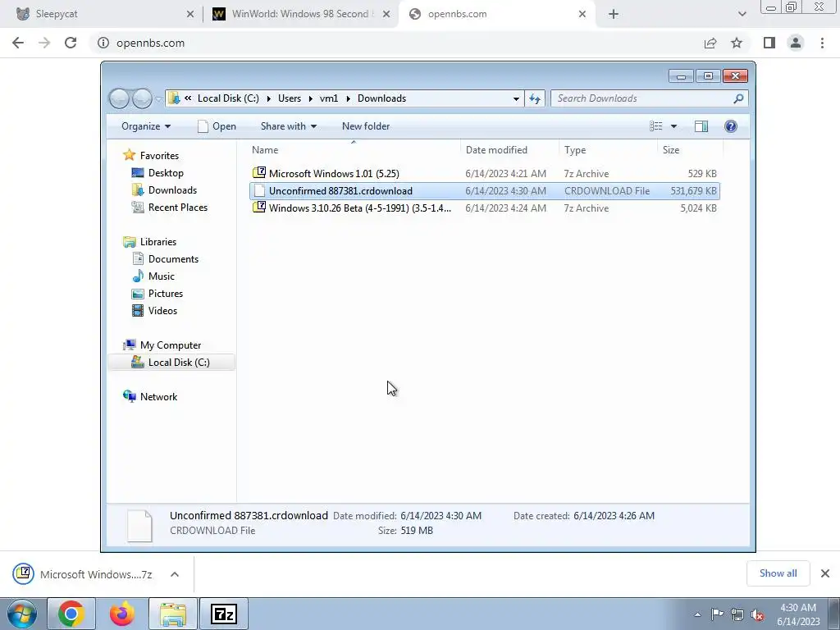Go to Downloads in Favorites
Image resolution: width=840 pixels, height=630 pixels.
tap(164, 190)
